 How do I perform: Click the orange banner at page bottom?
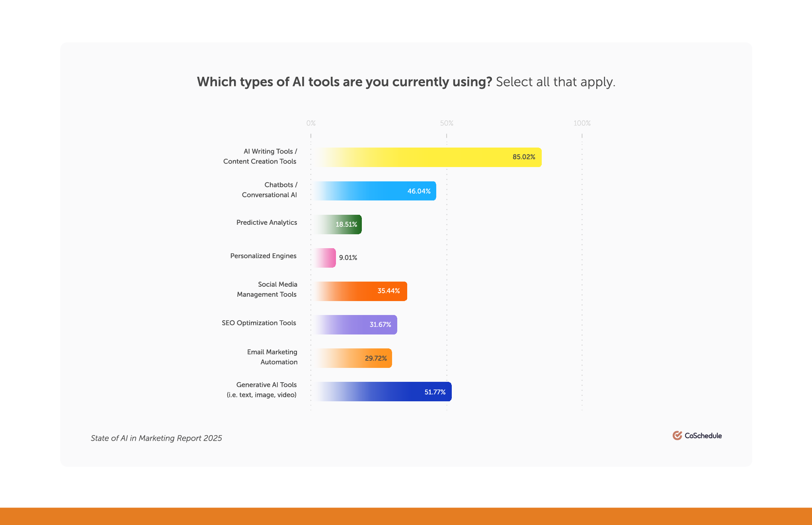pos(406,516)
